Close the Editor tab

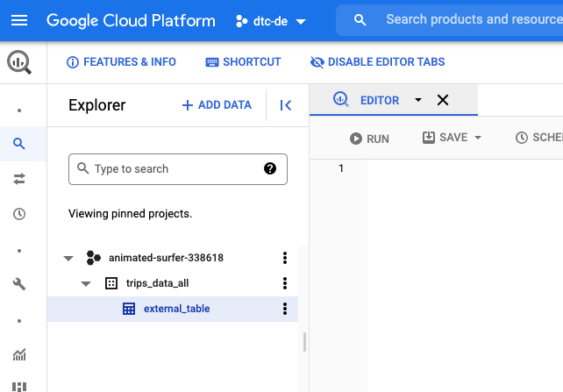[443, 100]
